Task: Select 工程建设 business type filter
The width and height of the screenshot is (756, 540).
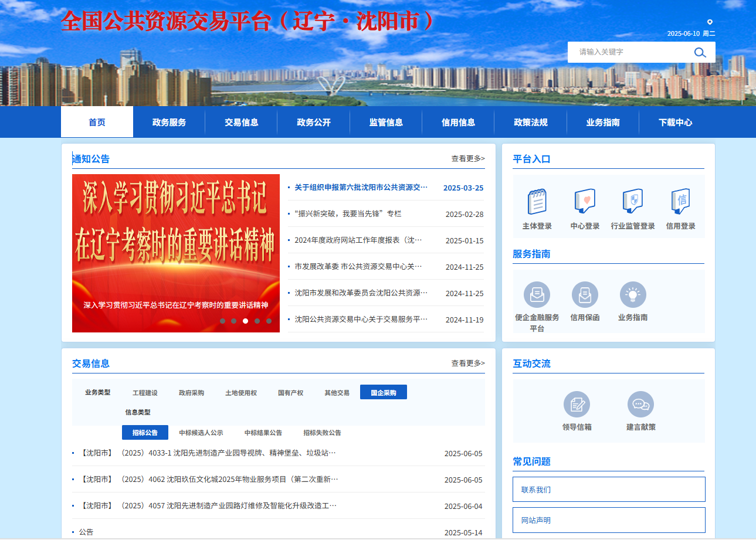Action: pyautogui.click(x=145, y=393)
